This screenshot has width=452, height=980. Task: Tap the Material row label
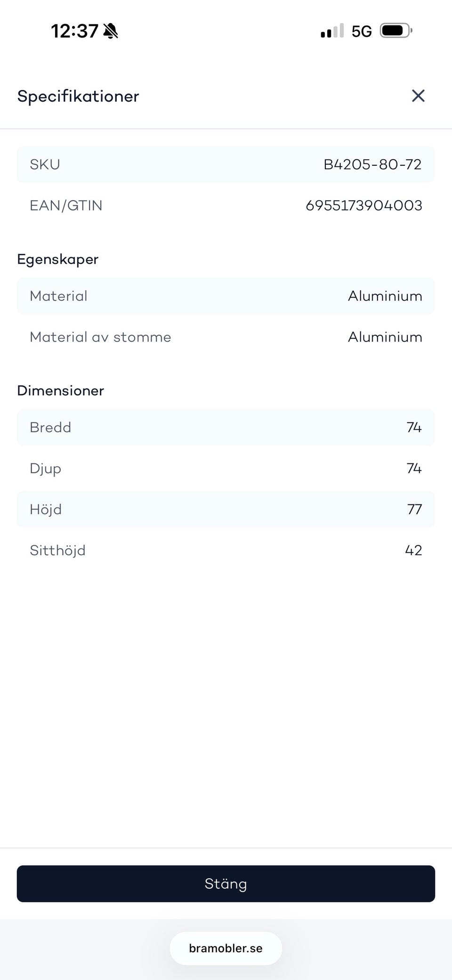click(x=58, y=296)
